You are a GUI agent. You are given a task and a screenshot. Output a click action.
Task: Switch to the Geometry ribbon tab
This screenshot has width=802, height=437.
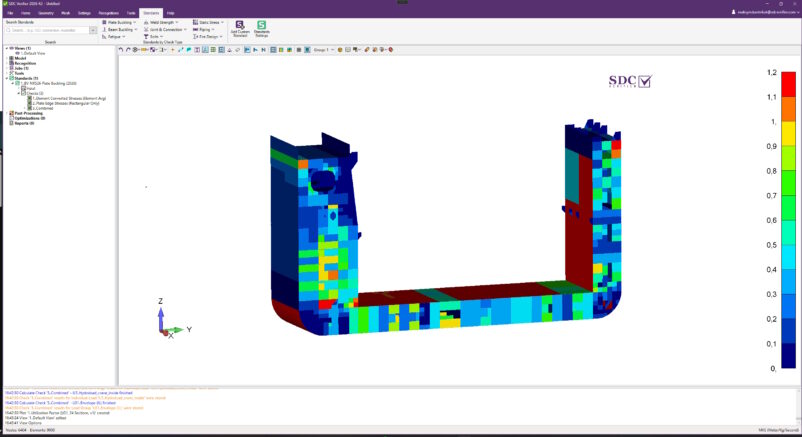[46, 13]
